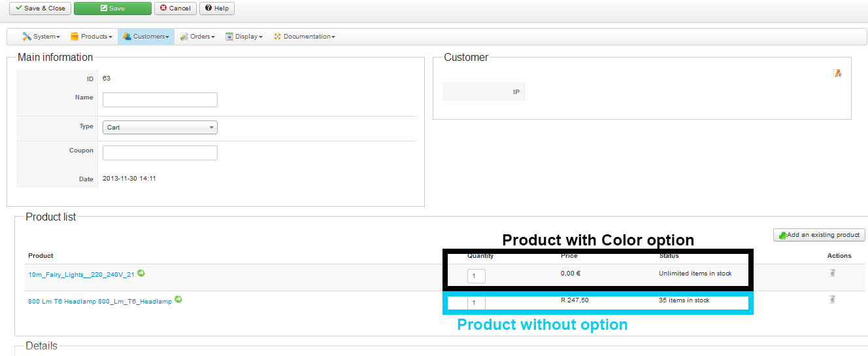
Task: Add an existing product
Action: [819, 235]
